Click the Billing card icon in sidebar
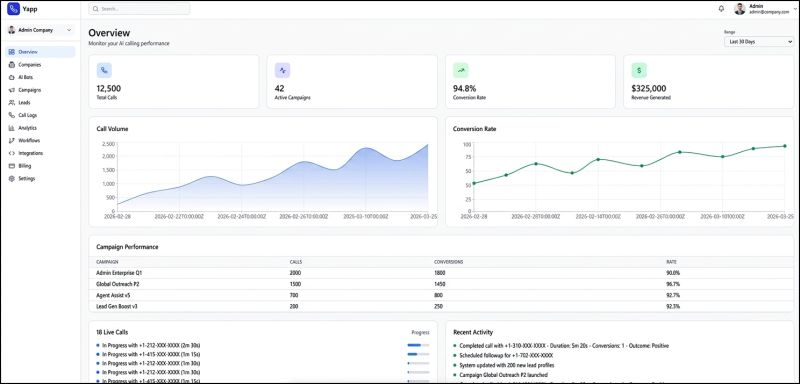800x384 pixels. point(12,166)
